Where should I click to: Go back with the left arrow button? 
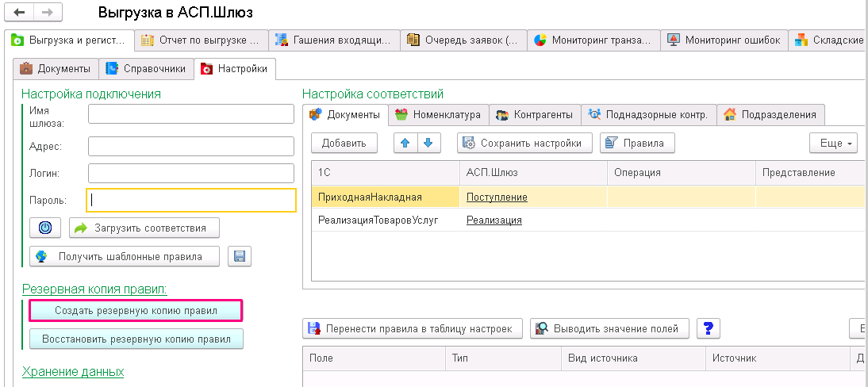pos(19,12)
